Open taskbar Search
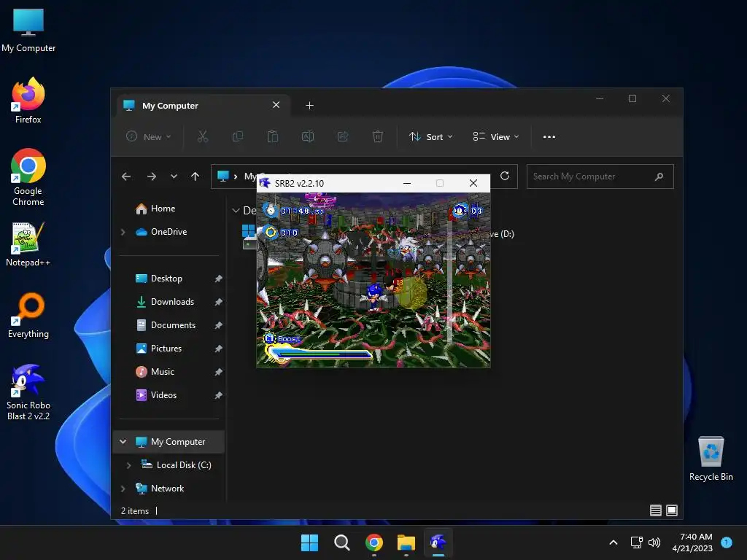This screenshot has height=560, width=747. [341, 542]
